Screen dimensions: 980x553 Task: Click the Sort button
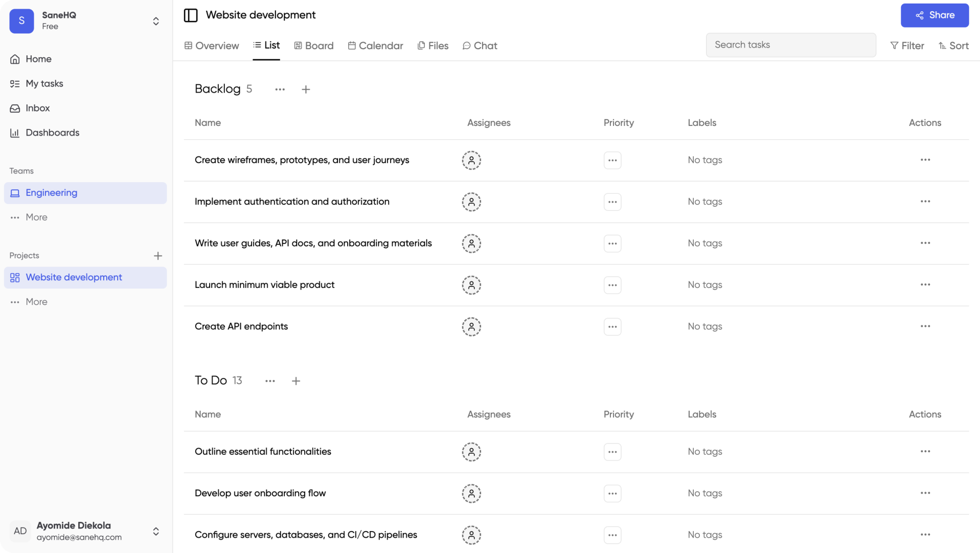tap(953, 46)
